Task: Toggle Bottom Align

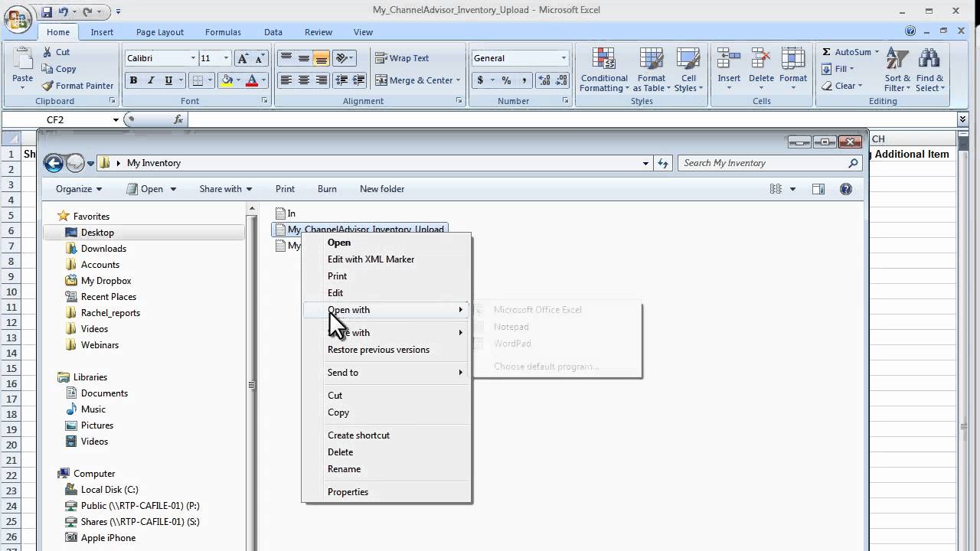Action: pyautogui.click(x=322, y=58)
